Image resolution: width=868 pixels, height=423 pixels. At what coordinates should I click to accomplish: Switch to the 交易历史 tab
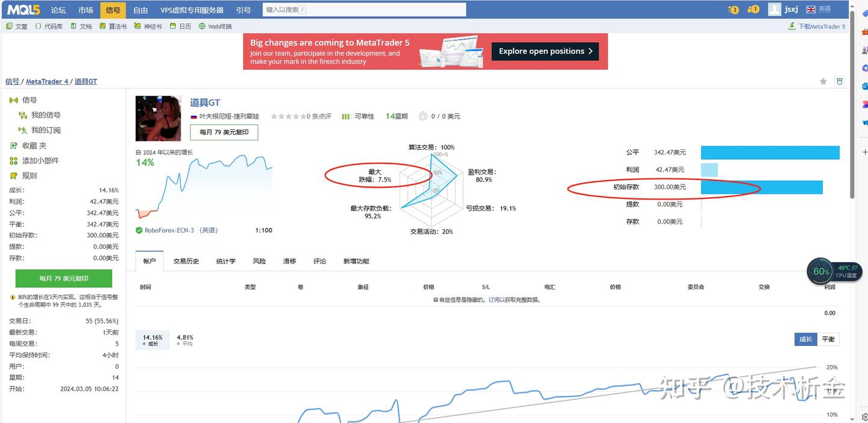tap(186, 261)
